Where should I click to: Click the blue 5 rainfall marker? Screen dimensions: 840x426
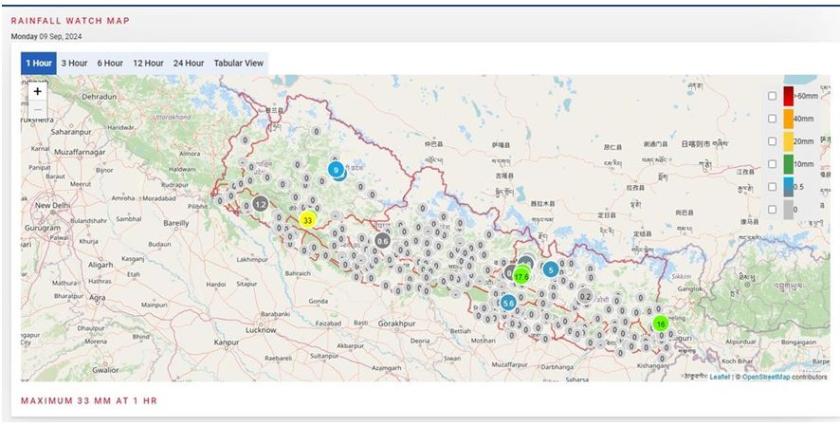(x=550, y=269)
